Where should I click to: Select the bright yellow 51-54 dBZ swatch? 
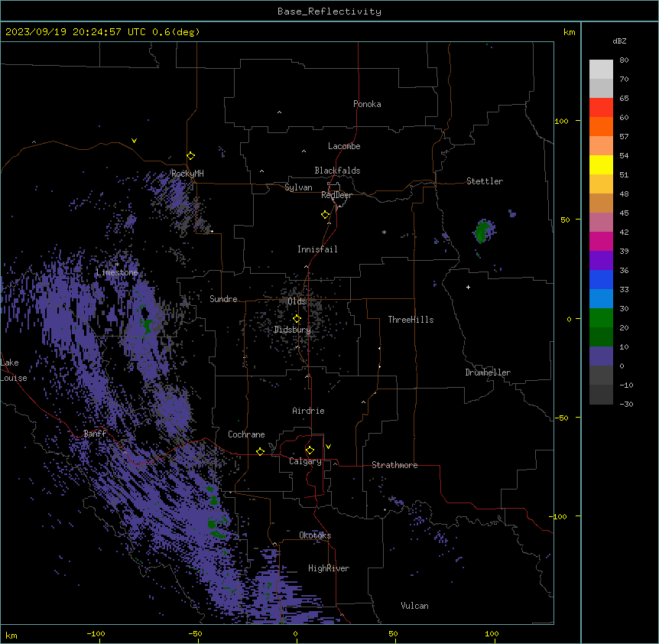coord(601,165)
